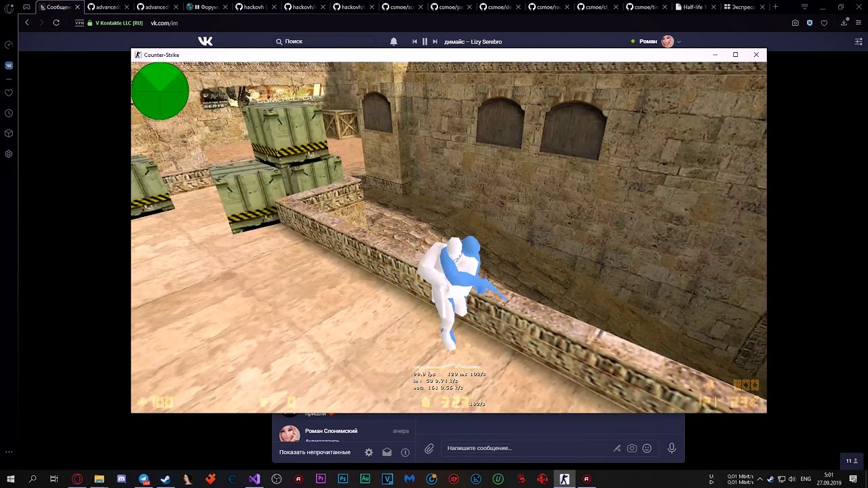The height and width of the screenshot is (488, 868).
Task: Open Adobe Audition from taskbar
Action: [365, 479]
